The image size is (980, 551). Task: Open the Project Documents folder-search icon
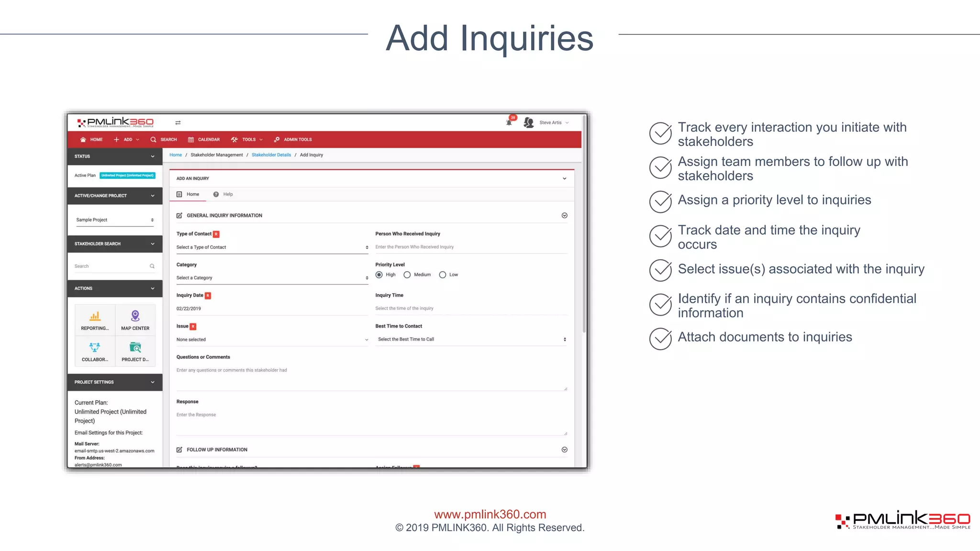point(135,347)
